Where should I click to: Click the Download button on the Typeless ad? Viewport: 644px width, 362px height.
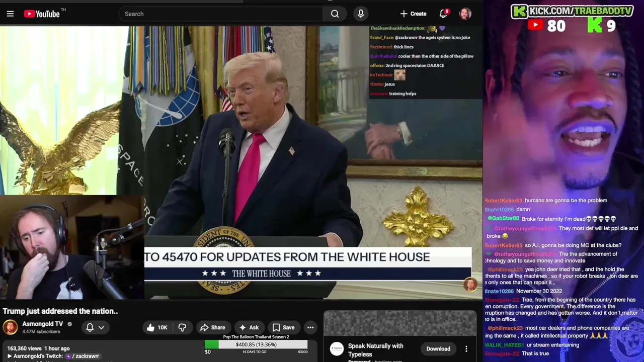pyautogui.click(x=438, y=349)
